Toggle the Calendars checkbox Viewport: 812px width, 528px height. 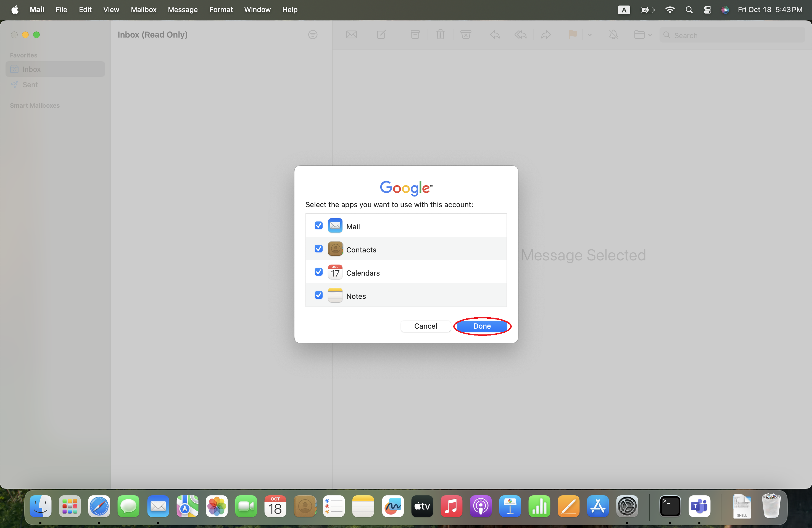click(319, 272)
